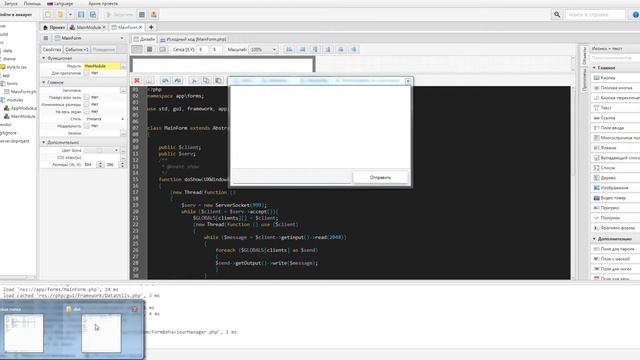
Task: Select the Ссылка link component
Action: pos(616,118)
